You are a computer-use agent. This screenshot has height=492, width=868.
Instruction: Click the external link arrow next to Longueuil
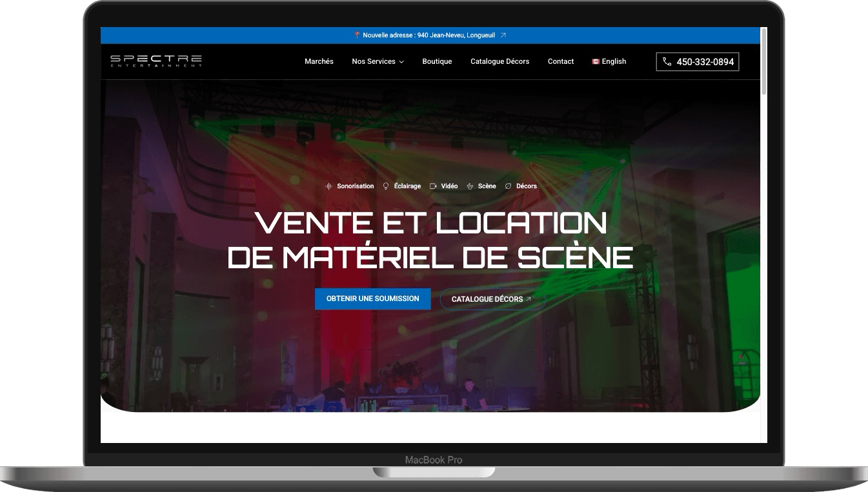coord(503,35)
